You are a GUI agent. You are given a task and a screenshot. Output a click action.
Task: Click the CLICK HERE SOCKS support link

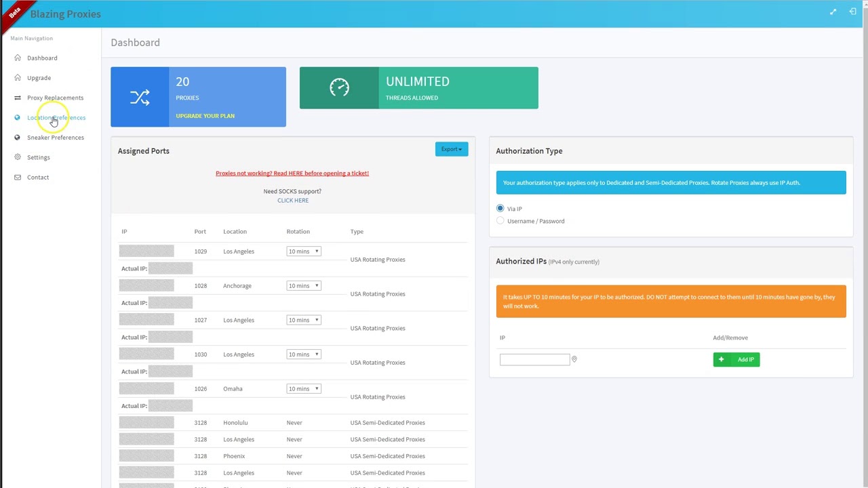293,200
